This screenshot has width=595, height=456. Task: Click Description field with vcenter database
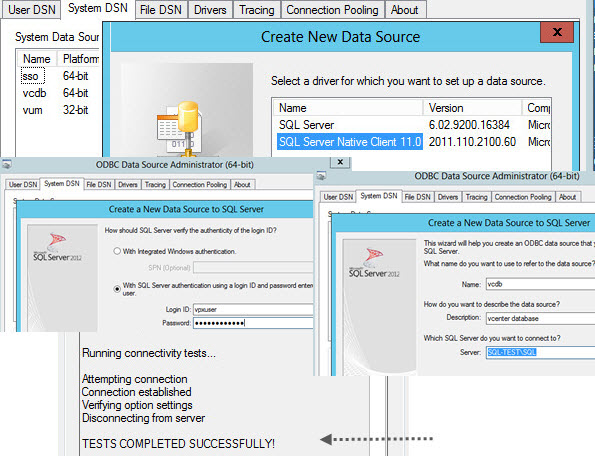coord(540,318)
